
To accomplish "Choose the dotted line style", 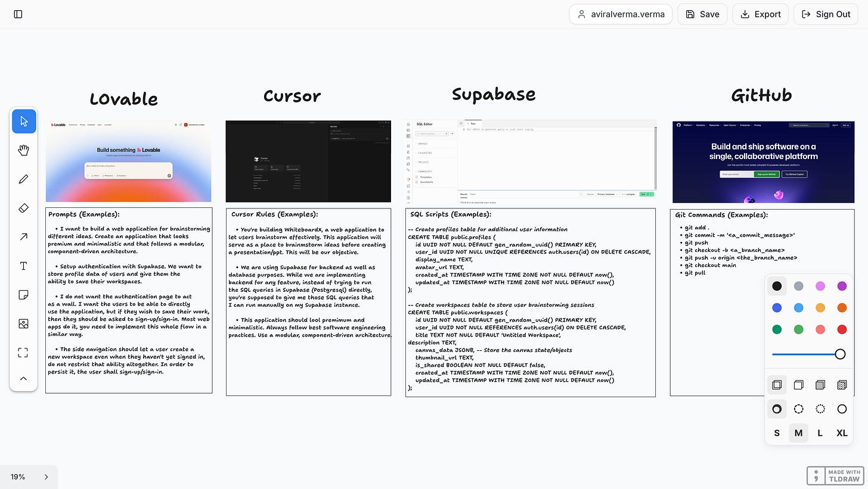I will 820,409.
